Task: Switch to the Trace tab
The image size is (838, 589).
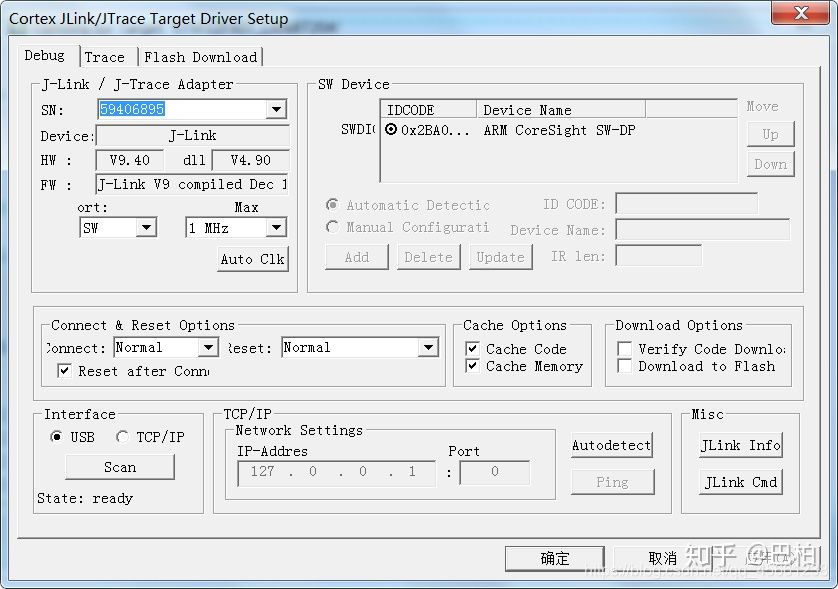Action: (x=105, y=57)
